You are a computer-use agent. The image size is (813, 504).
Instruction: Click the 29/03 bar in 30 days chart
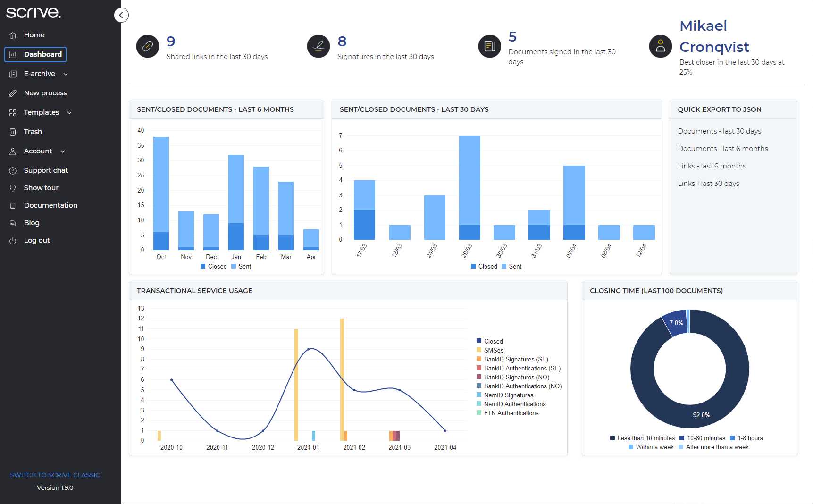[469, 188]
